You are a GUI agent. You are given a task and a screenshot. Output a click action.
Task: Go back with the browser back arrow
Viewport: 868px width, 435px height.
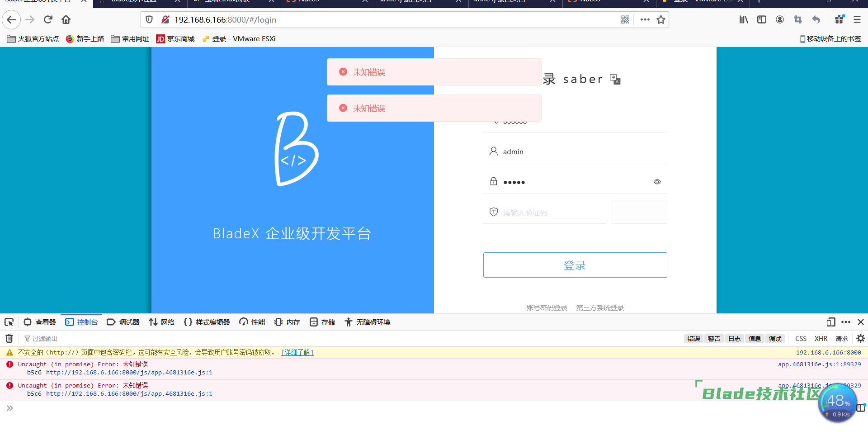click(11, 19)
